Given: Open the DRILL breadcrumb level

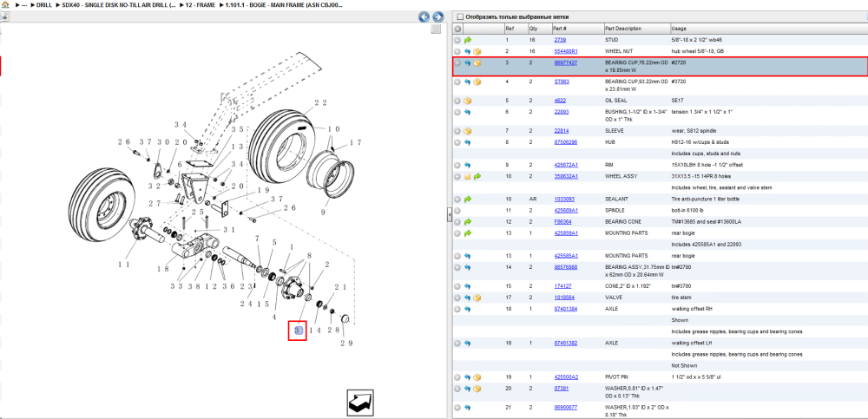Looking at the screenshot, I should pyautogui.click(x=43, y=5).
